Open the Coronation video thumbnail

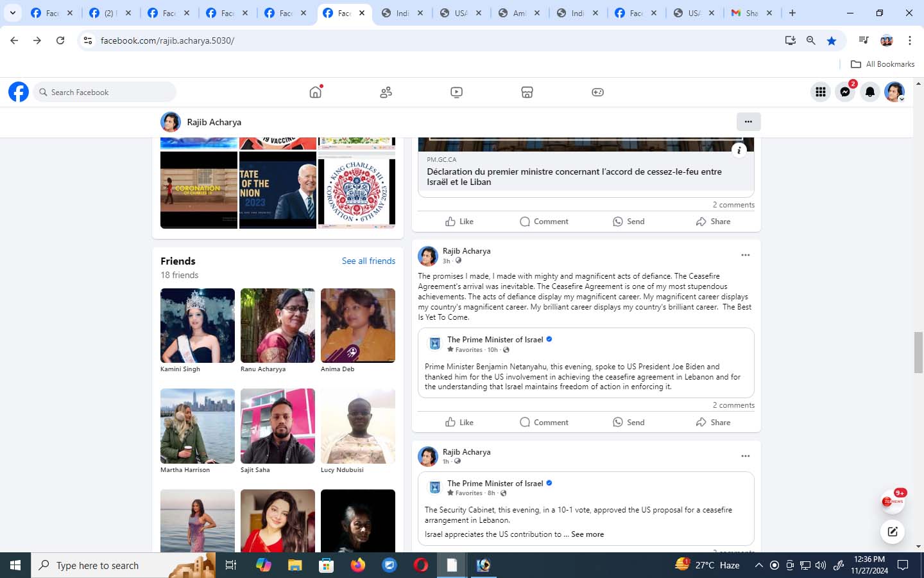tap(199, 189)
